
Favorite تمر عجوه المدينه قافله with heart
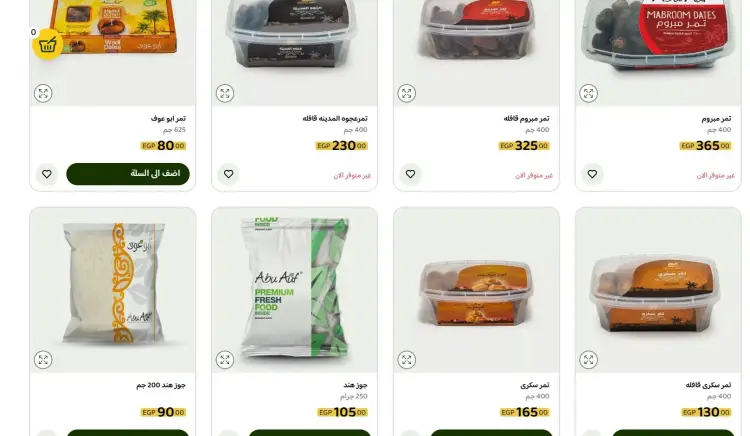point(228,174)
